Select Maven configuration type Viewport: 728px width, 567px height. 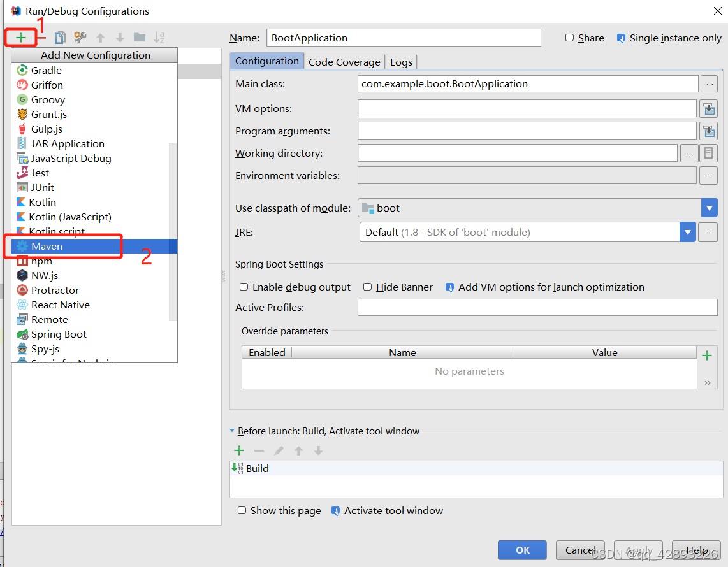tap(94, 247)
